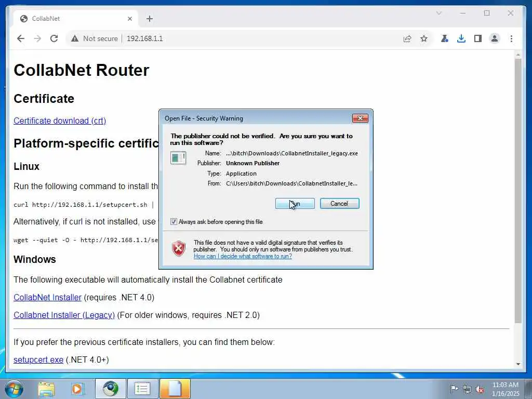This screenshot has height=399, width=532.
Task: Cancel the Security Warning dialog
Action: pos(339,204)
